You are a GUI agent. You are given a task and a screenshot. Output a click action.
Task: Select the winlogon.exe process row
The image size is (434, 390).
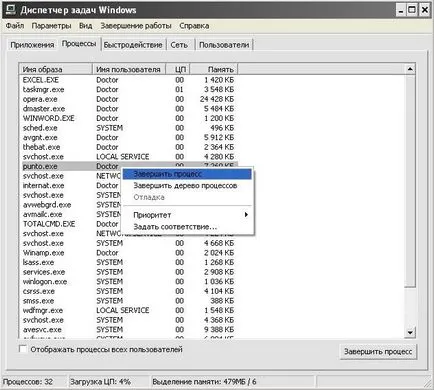click(128, 282)
